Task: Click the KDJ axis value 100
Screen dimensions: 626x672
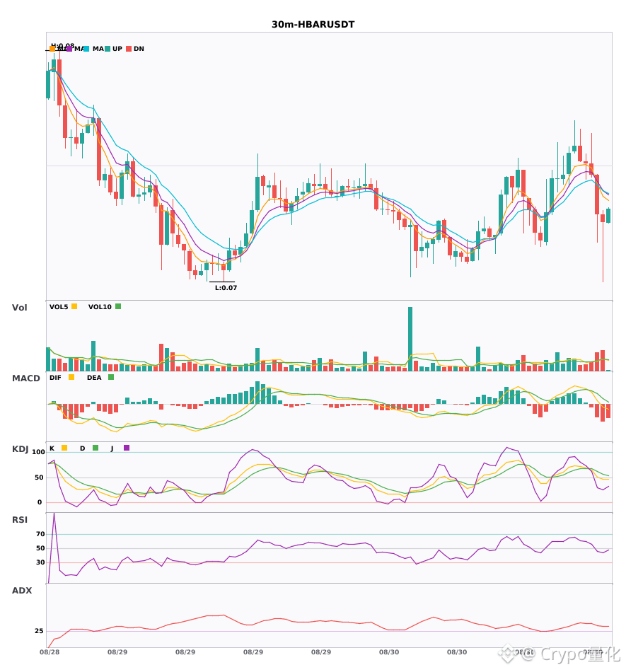Action: coord(39,452)
